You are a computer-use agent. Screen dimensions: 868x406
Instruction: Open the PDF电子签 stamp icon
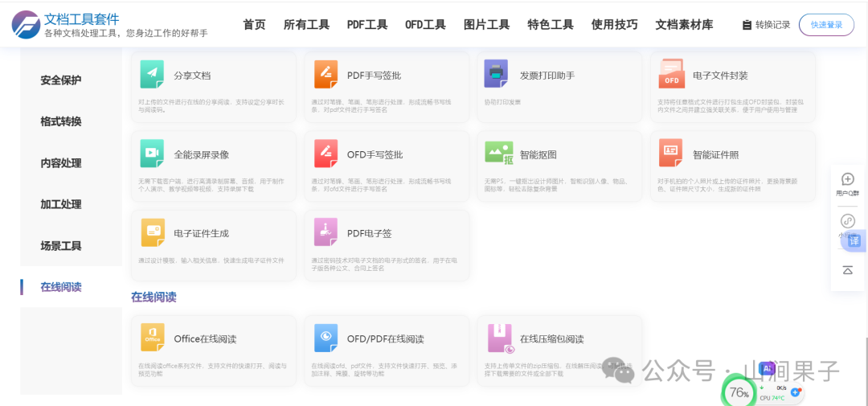click(x=326, y=232)
